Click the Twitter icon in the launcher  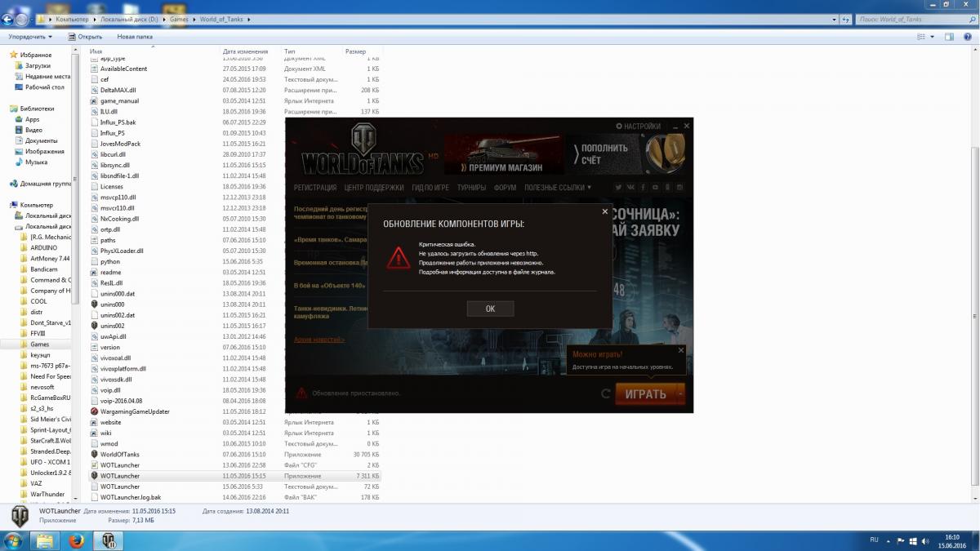pos(618,188)
